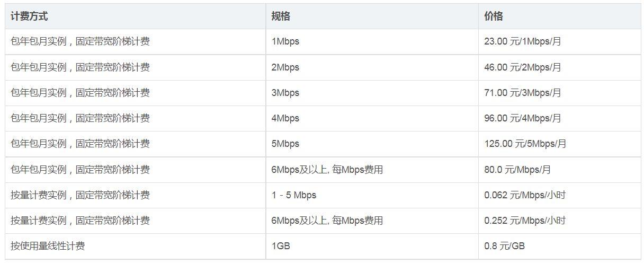Select the 5Mbps specification cell
Viewport: 644px width, 263px height.
pos(372,144)
